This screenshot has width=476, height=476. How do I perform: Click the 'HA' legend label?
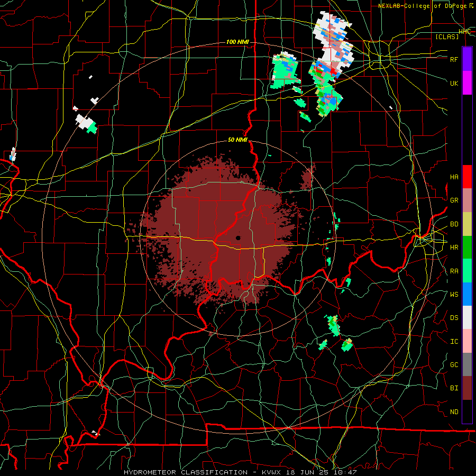454,177
